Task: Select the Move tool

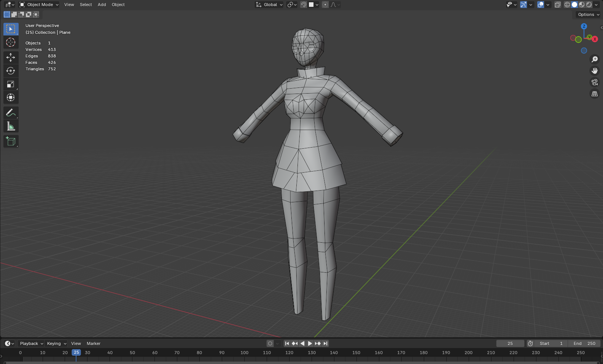Action: [x=11, y=57]
